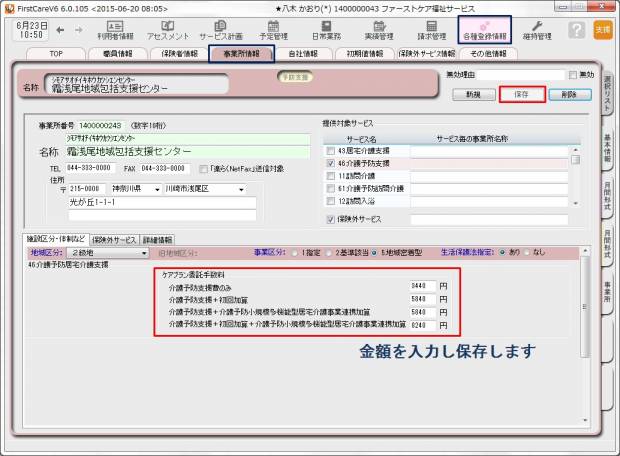Toggle the 46.介護予防支援 checkbox
Screen dimensions: 620x456
[x=331, y=162]
